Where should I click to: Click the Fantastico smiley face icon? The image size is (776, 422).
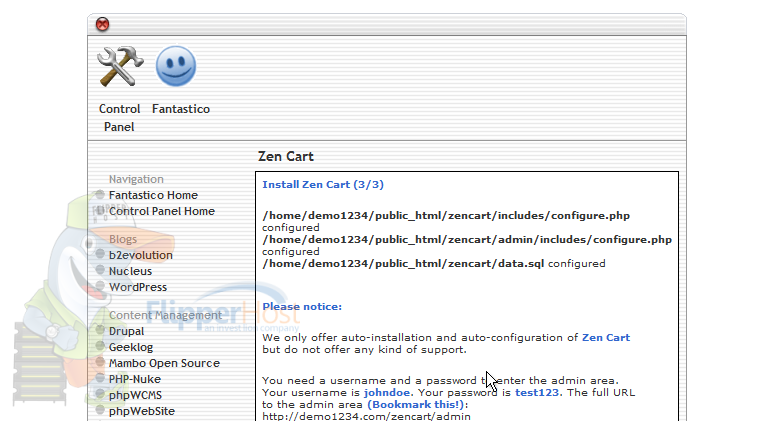(176, 66)
